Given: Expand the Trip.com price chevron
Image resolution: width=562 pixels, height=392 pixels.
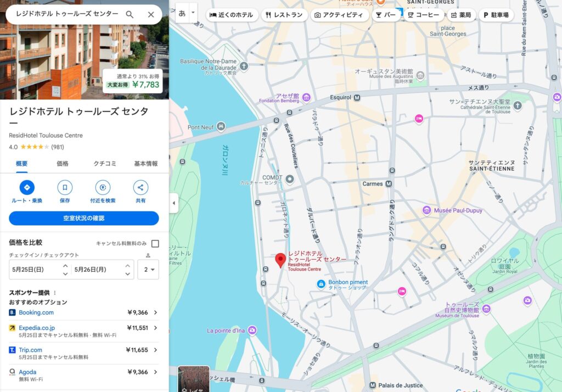Looking at the screenshot, I should pyautogui.click(x=155, y=350).
